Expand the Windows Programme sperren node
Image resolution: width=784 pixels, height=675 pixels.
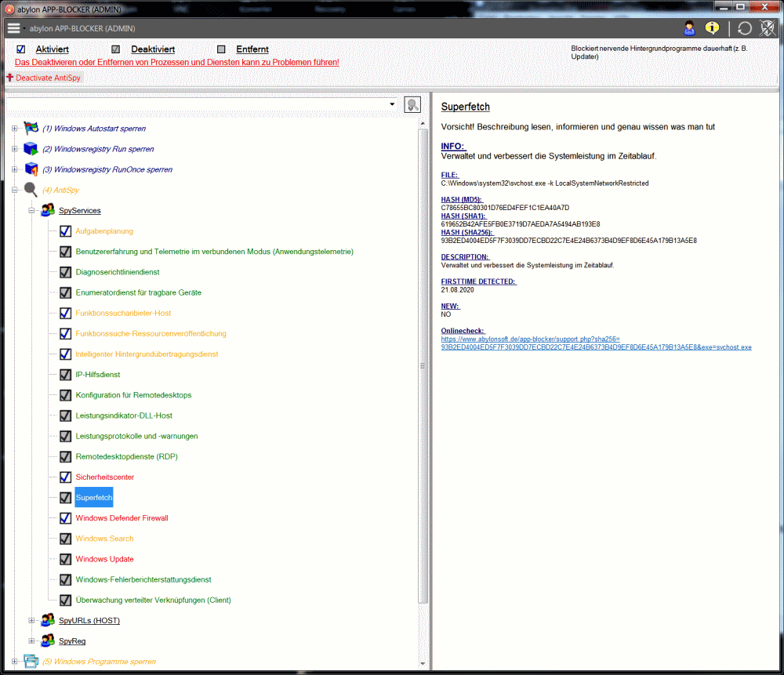point(14,662)
